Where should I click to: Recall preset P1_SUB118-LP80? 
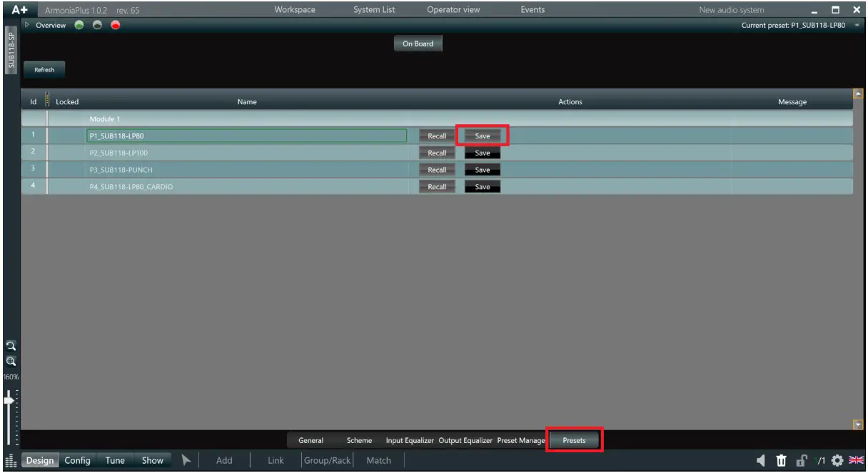(437, 136)
